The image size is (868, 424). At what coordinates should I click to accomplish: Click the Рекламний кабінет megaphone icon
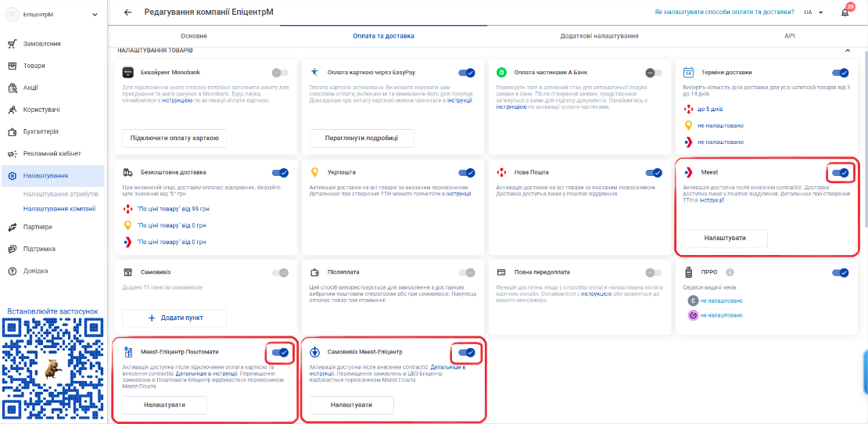[13, 153]
